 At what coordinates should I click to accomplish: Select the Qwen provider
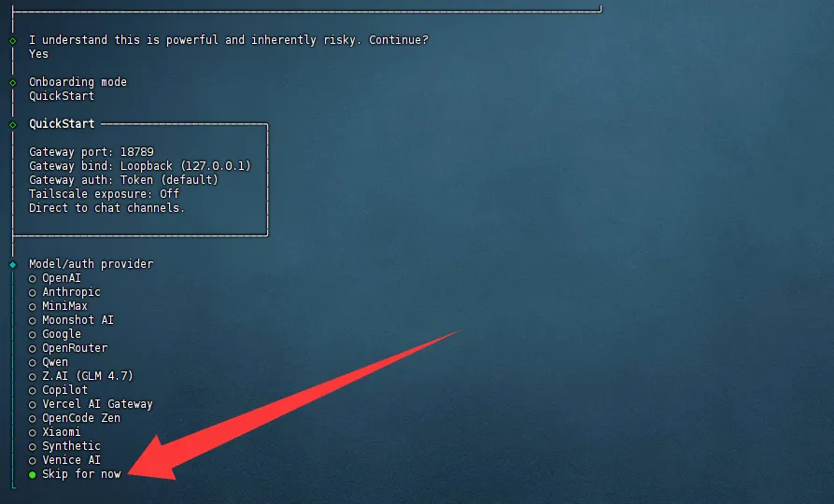point(49,361)
